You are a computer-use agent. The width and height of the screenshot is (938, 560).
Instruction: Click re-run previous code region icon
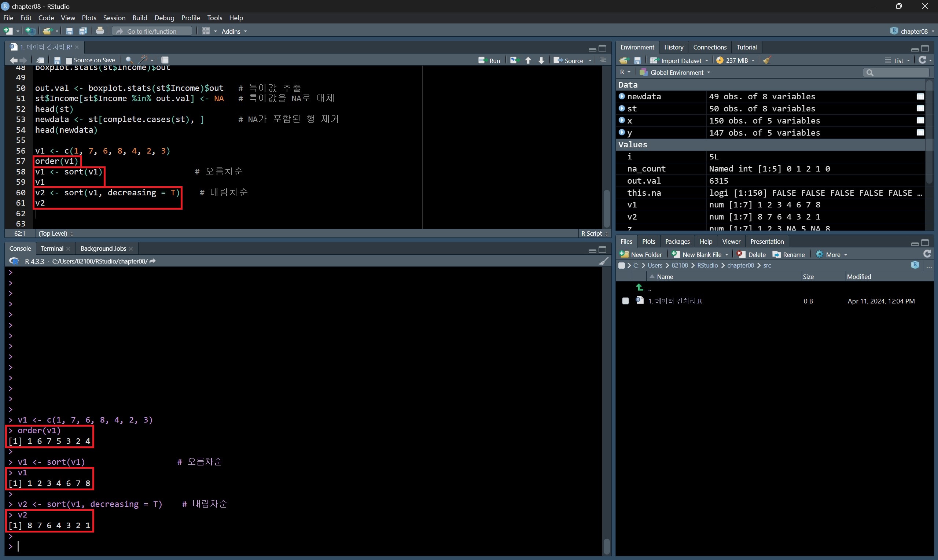(514, 60)
